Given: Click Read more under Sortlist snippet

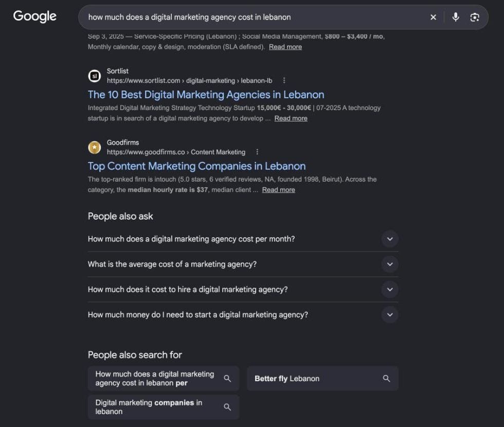Looking at the screenshot, I should 291,118.
